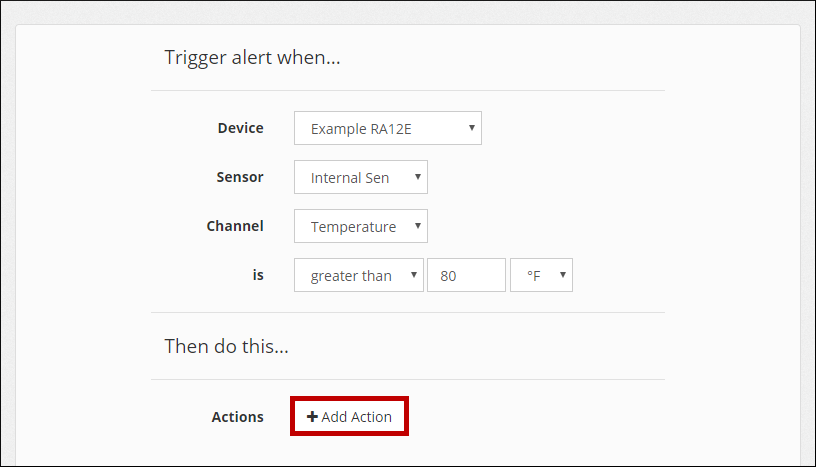This screenshot has height=467, width=816.
Task: Click the 'greater than' dropdown arrow icon
Action: pyautogui.click(x=414, y=275)
